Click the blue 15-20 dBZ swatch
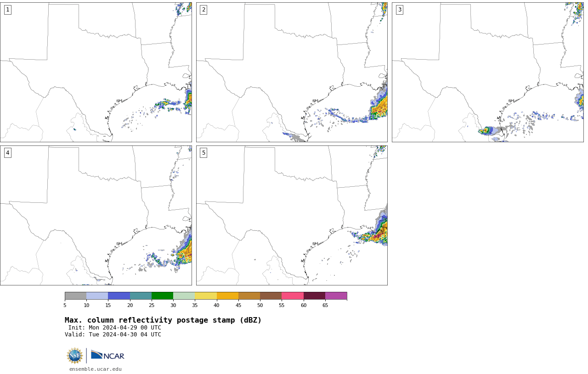Screen dimensions: 588x374 click(x=119, y=296)
